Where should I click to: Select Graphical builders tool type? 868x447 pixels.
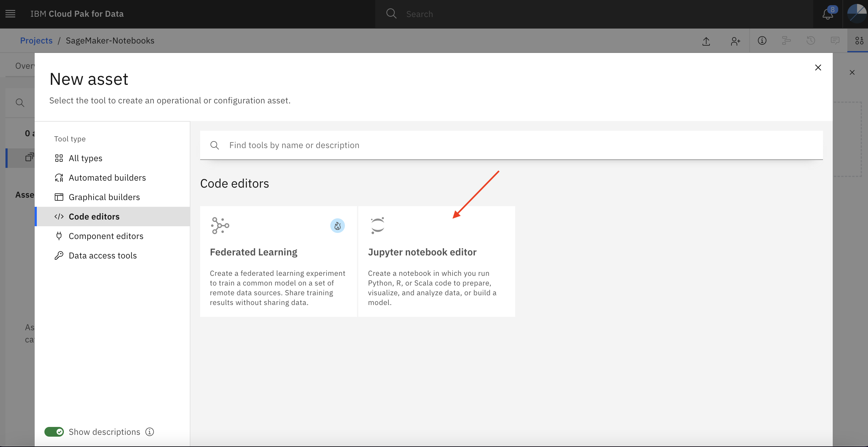coord(112,197)
